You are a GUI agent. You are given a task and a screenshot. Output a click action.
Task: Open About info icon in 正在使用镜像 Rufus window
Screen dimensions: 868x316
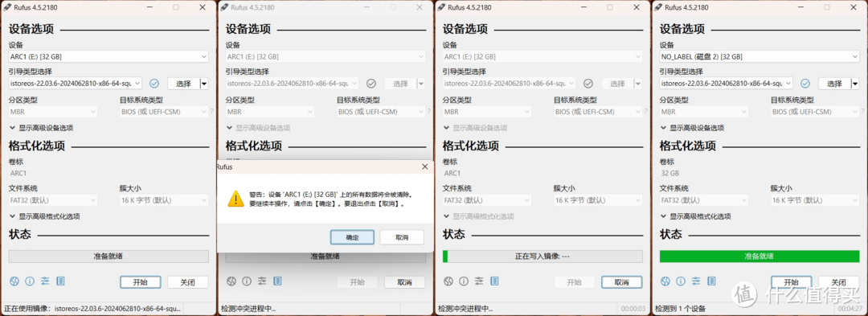coord(30,281)
